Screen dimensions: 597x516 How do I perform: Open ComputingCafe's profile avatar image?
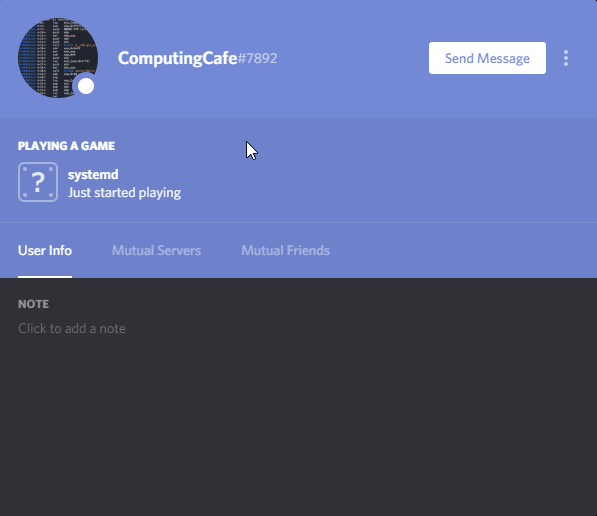(58, 58)
